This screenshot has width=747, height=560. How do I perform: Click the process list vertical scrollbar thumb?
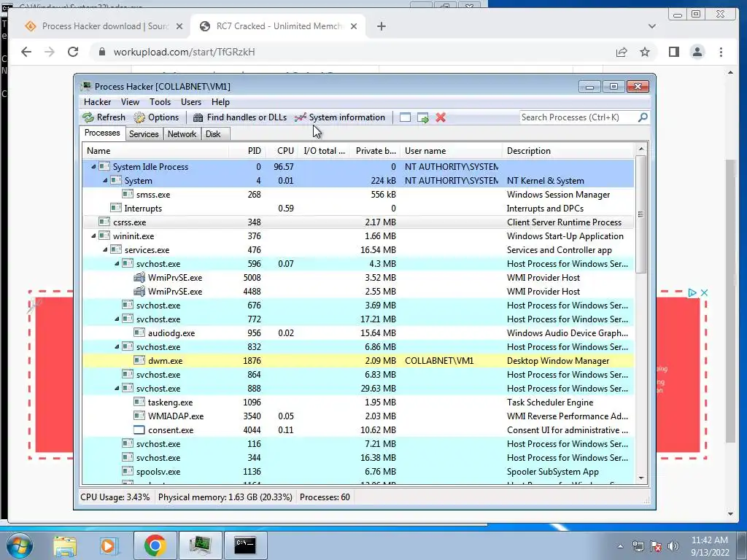tap(640, 214)
